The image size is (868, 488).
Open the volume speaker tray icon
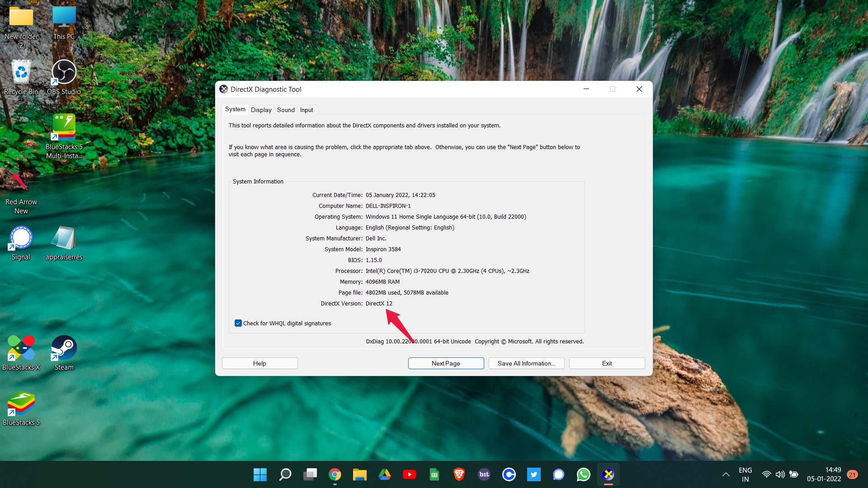point(780,474)
